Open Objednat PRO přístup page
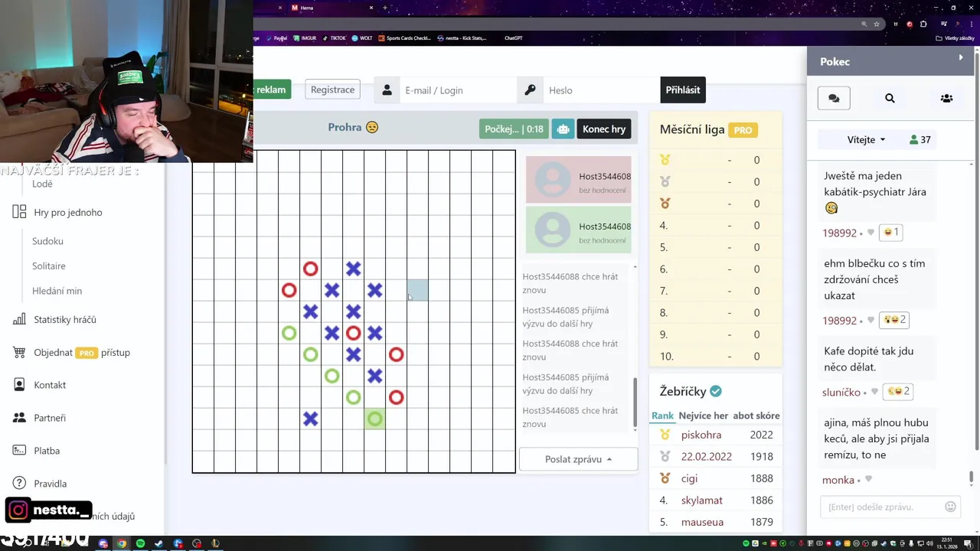This screenshot has width=980, height=551. 82,353
